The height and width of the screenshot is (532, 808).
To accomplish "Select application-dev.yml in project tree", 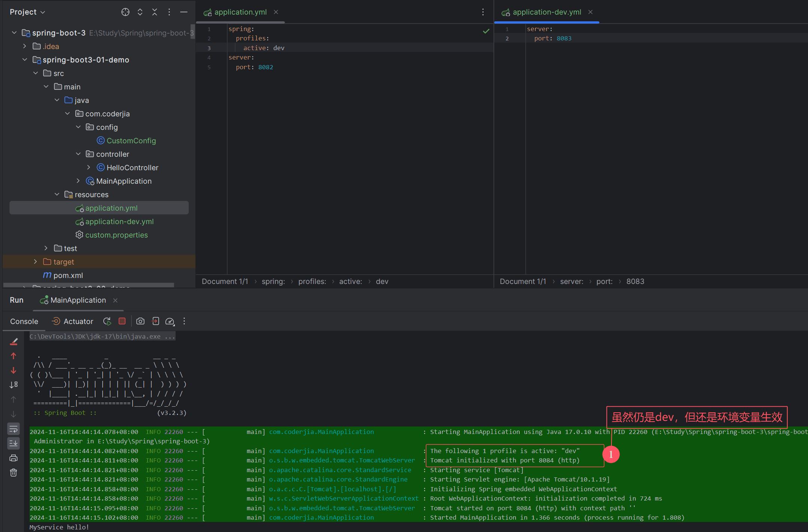I will (x=115, y=221).
